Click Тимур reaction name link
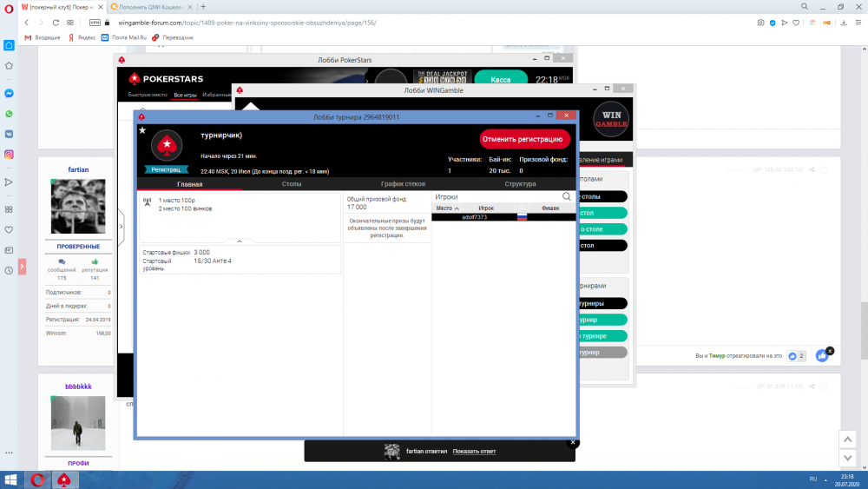The height and width of the screenshot is (489, 868). click(717, 356)
